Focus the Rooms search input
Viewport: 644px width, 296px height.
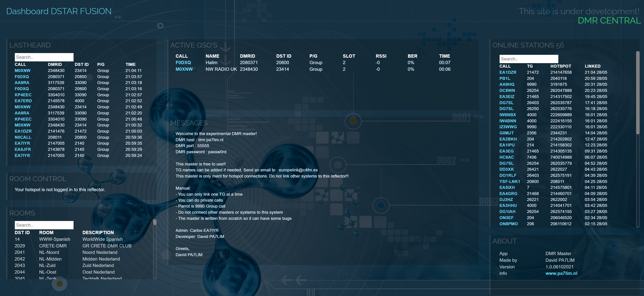click(x=44, y=225)
